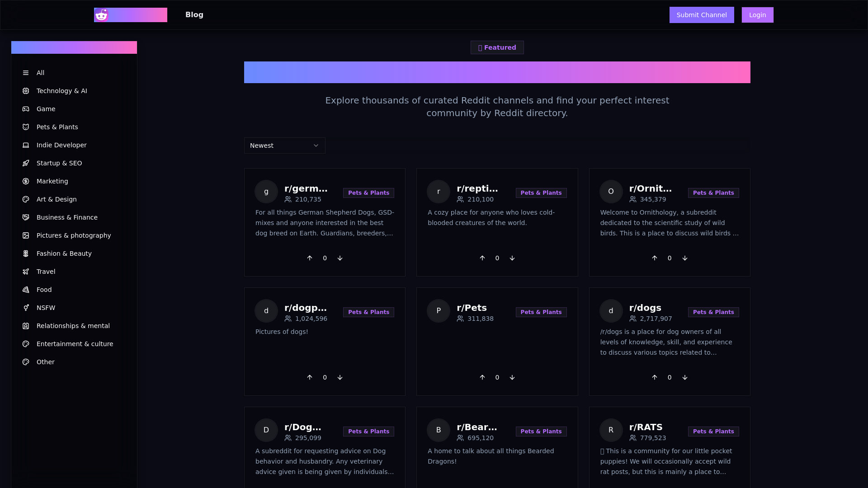868x488 pixels.
Task: Downvote the r/germ... channel card
Action: [340, 258]
